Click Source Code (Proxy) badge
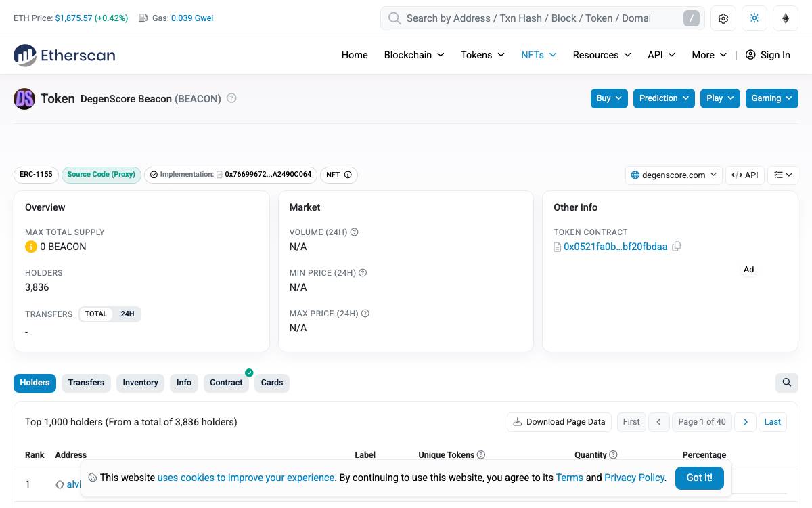The width and height of the screenshot is (812, 508). click(101, 175)
